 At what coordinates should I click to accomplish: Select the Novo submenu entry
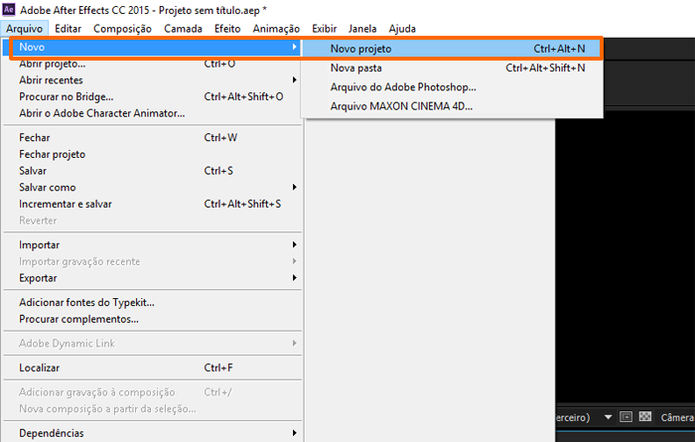click(153, 47)
